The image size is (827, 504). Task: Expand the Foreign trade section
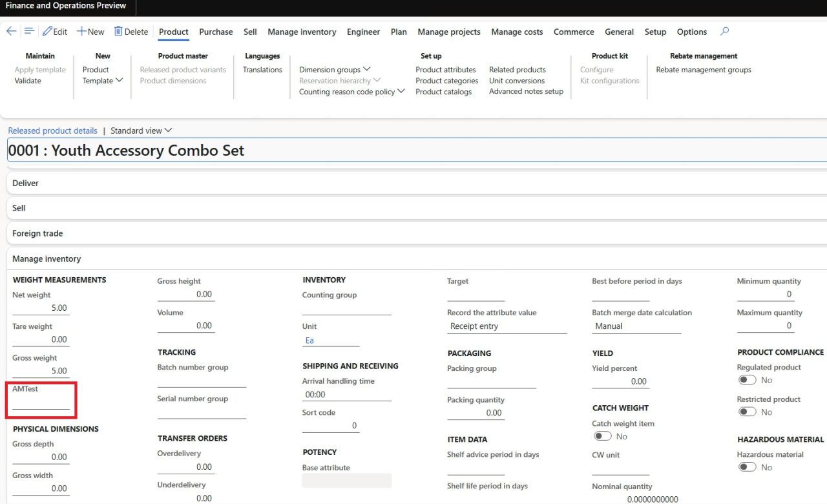(36, 233)
